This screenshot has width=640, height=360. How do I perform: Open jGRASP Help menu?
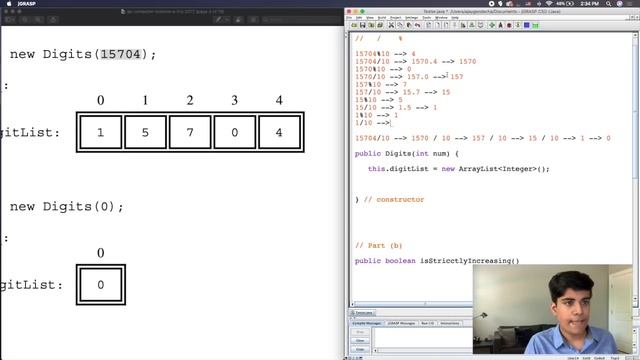(455, 18)
